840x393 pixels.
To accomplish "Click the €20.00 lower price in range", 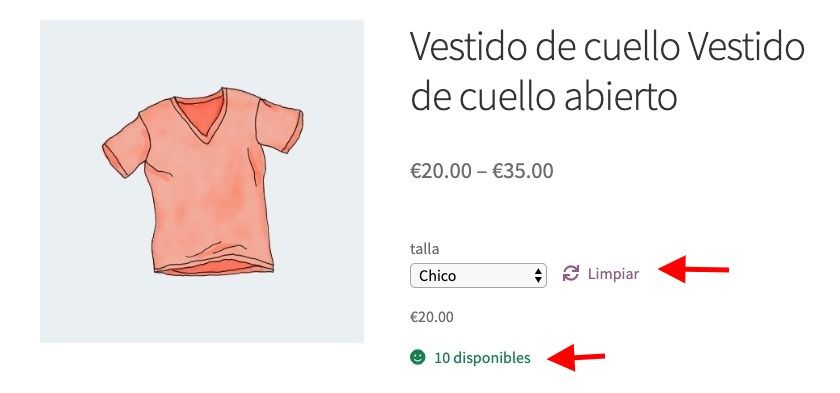I will [x=441, y=171].
